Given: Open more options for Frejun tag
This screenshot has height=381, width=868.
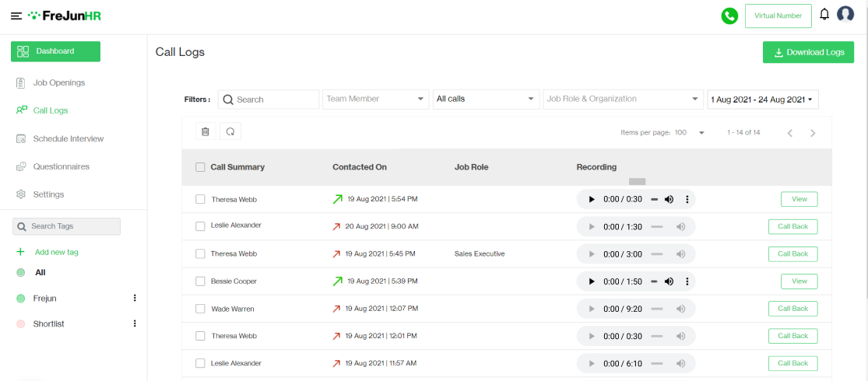Looking at the screenshot, I should pos(135,298).
